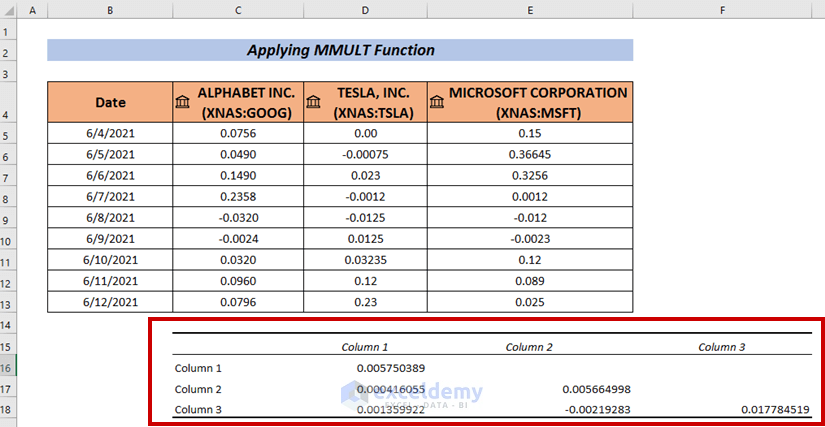Click the cell with value 0.089
The image size is (825, 427).
point(530,281)
